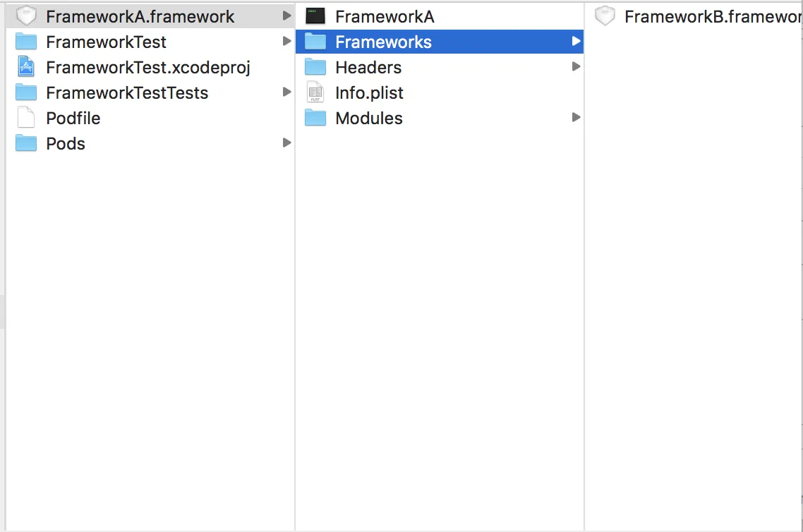Click the Headers folder icon
803x532 pixels.
tap(315, 67)
